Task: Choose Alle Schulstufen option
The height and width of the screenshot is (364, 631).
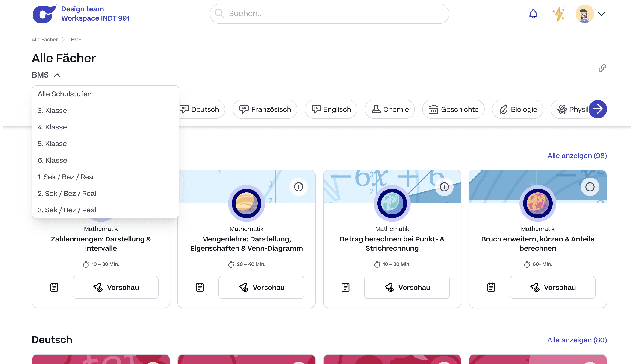Action: pyautogui.click(x=65, y=94)
